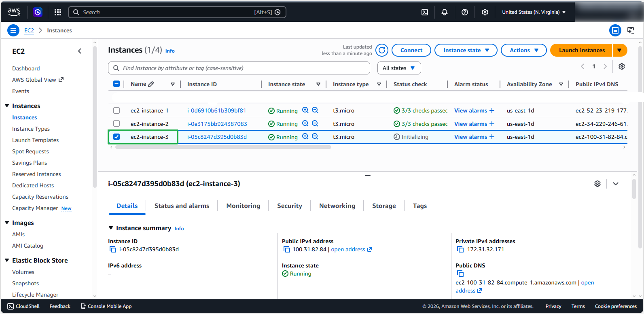Click the Amazon Q icon beside AWS logo

38,12
